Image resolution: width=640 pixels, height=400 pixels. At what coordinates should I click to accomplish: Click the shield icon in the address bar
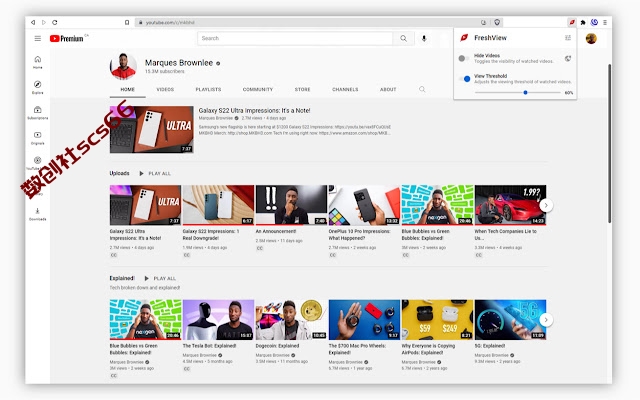pyautogui.click(x=497, y=22)
